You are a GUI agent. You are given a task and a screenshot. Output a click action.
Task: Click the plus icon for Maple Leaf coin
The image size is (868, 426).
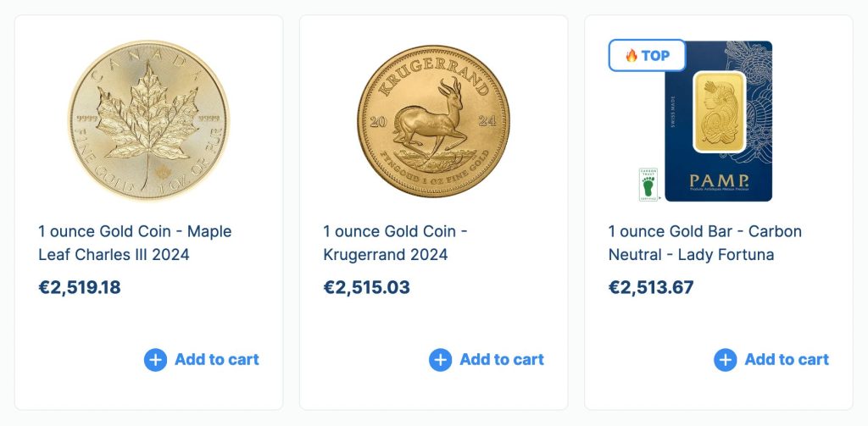pyautogui.click(x=155, y=360)
